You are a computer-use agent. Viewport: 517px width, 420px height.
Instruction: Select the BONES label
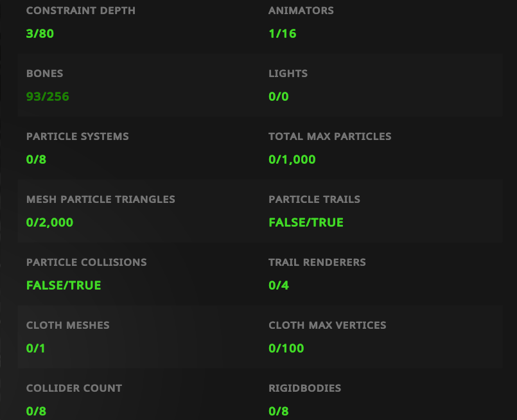click(44, 73)
